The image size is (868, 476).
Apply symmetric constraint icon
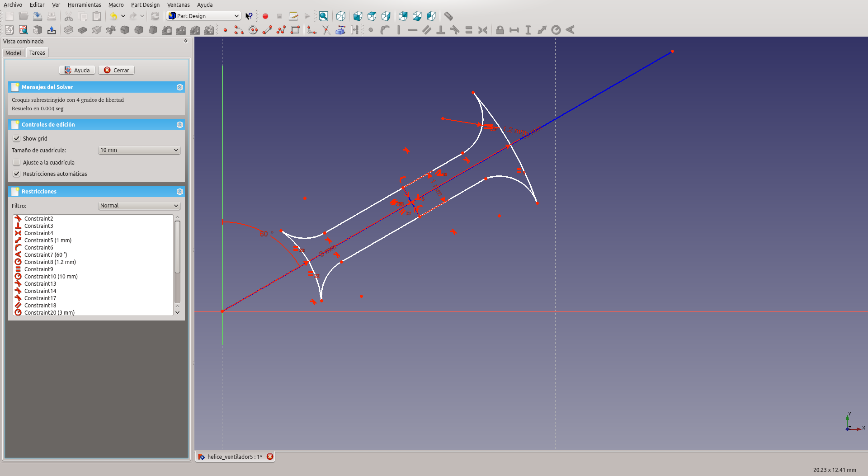(x=483, y=30)
